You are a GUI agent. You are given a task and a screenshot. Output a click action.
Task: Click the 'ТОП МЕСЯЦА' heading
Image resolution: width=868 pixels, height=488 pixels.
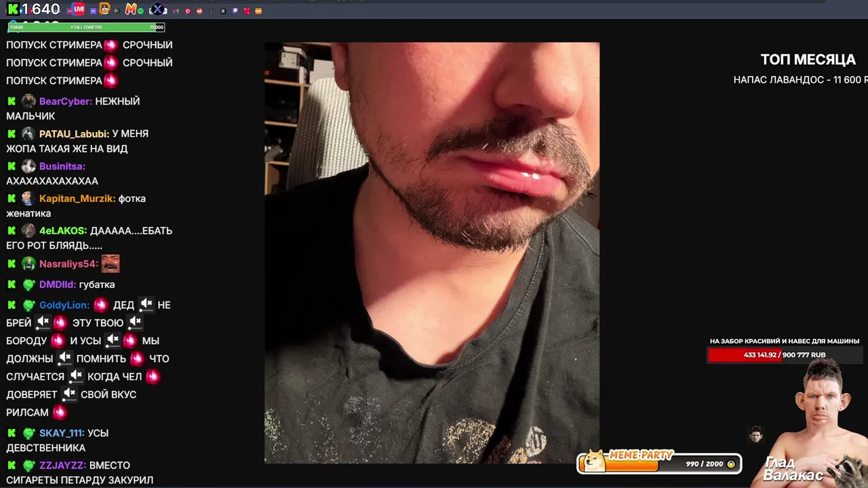coord(808,60)
